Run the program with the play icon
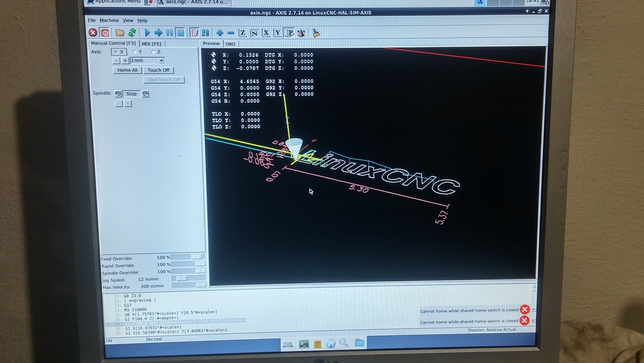Viewport: 644px width, 363px height. coord(147,33)
